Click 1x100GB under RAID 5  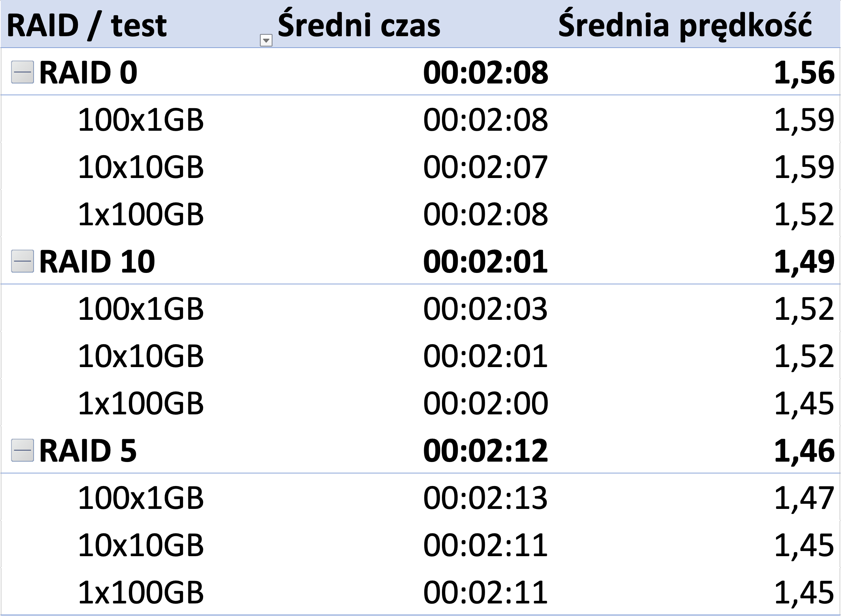[141, 592]
